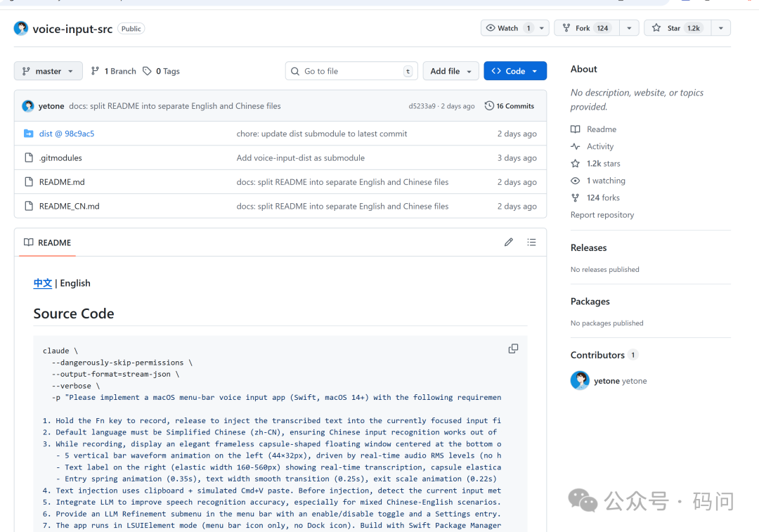759x532 pixels.
Task: Open the master branch selector
Action: pyautogui.click(x=48, y=71)
